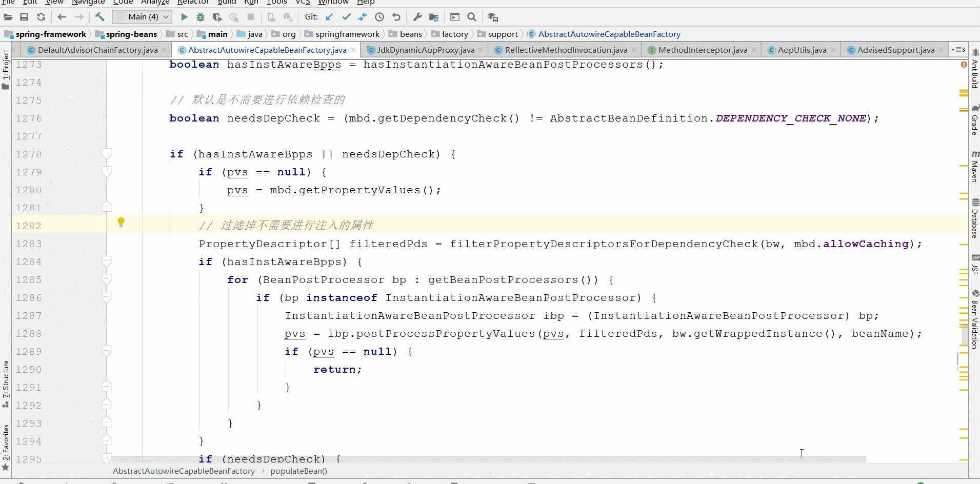Close the AbstractAutowireCapableBeanFactory.java tab
Image resolution: width=980 pixels, height=484 pixels.
[353, 50]
